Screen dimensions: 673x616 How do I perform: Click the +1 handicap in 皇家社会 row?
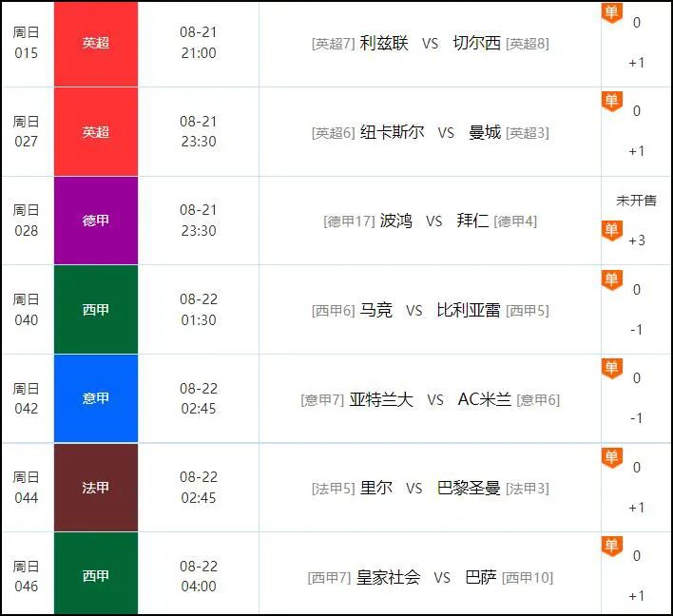(637, 596)
